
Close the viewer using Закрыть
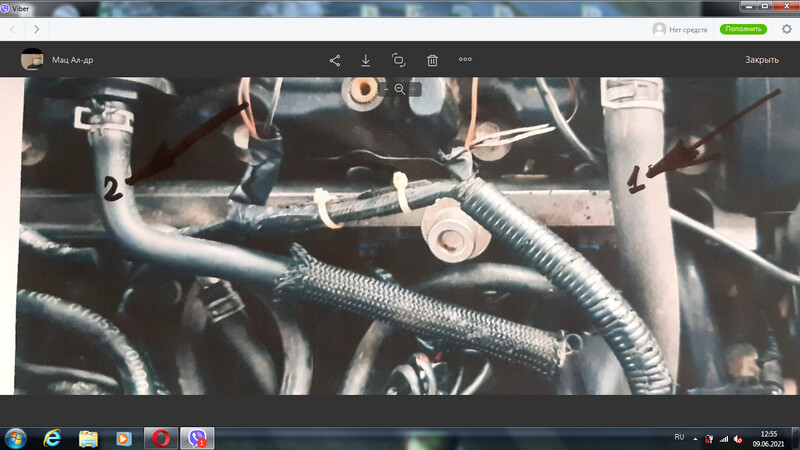pos(761,60)
